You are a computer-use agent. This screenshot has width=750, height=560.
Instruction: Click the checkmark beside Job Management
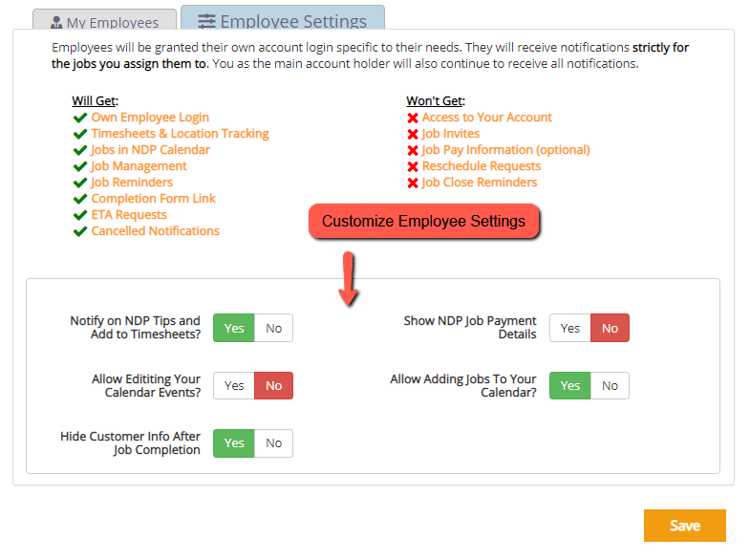coord(80,166)
